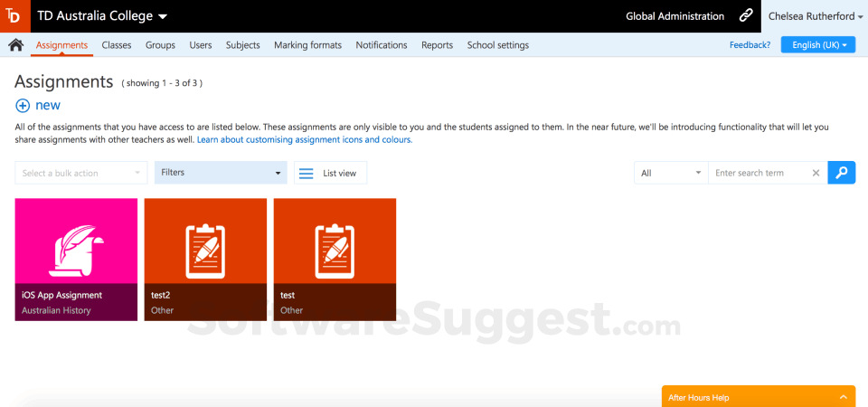The height and width of the screenshot is (407, 868).
Task: Click the plus icon to add new assignment
Action: click(x=23, y=106)
